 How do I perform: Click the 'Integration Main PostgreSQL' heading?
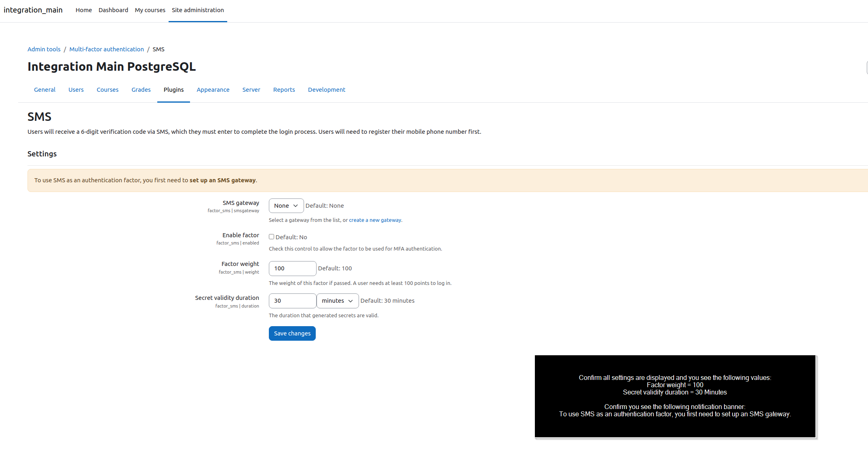(x=112, y=67)
